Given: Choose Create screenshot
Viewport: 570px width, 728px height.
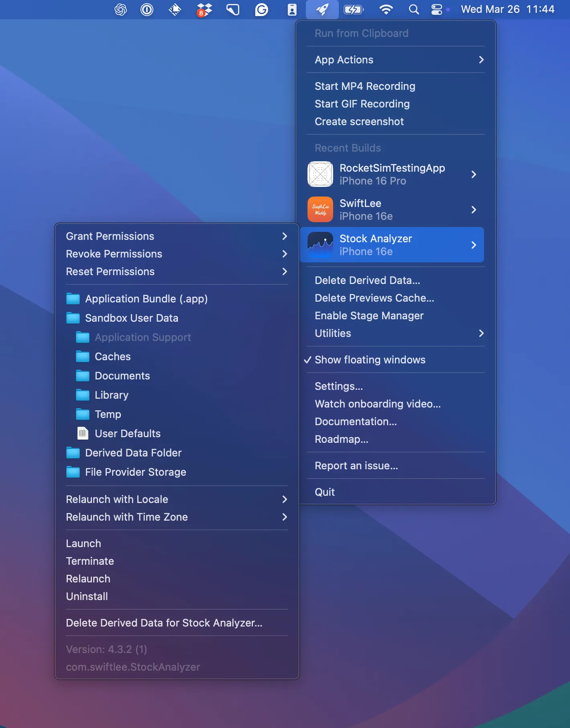Looking at the screenshot, I should click(359, 122).
